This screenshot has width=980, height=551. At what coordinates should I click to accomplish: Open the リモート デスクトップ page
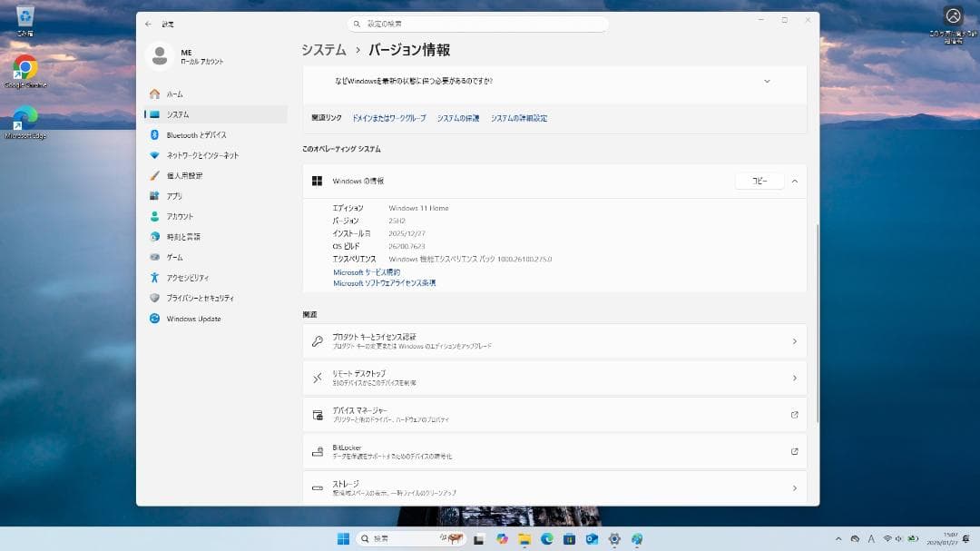(554, 379)
